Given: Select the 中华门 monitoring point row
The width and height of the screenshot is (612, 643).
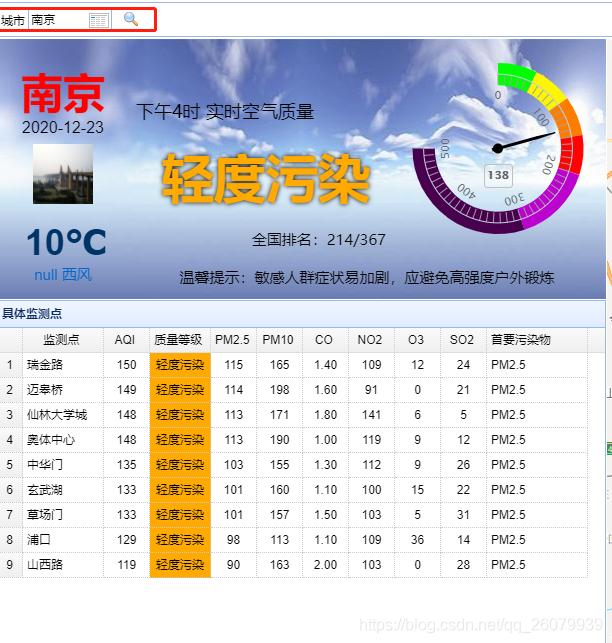Looking at the screenshot, I should pyautogui.click(x=294, y=465).
